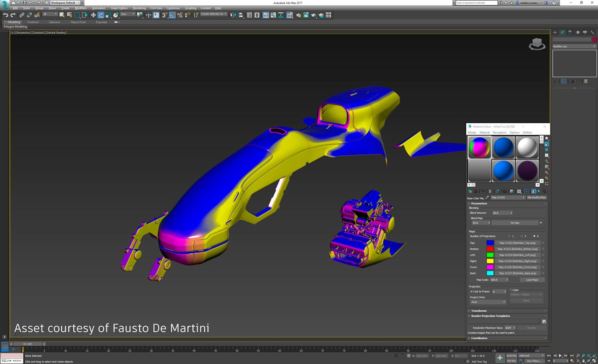
Task: Click the eyedropper next to Base Color Map
Action: click(487, 198)
